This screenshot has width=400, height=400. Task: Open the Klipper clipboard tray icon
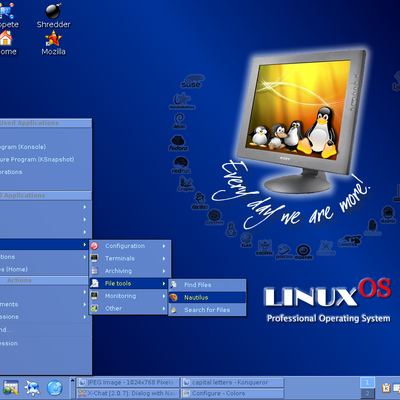tap(386, 388)
